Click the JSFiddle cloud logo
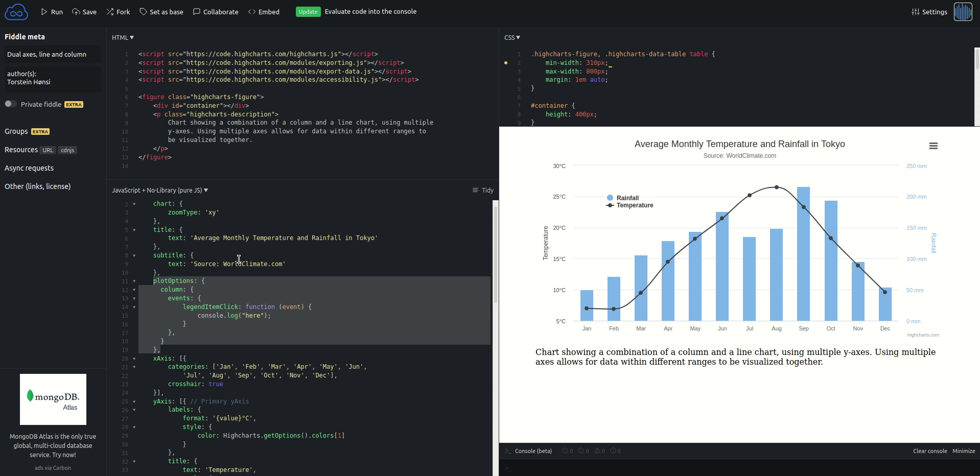 [x=16, y=12]
